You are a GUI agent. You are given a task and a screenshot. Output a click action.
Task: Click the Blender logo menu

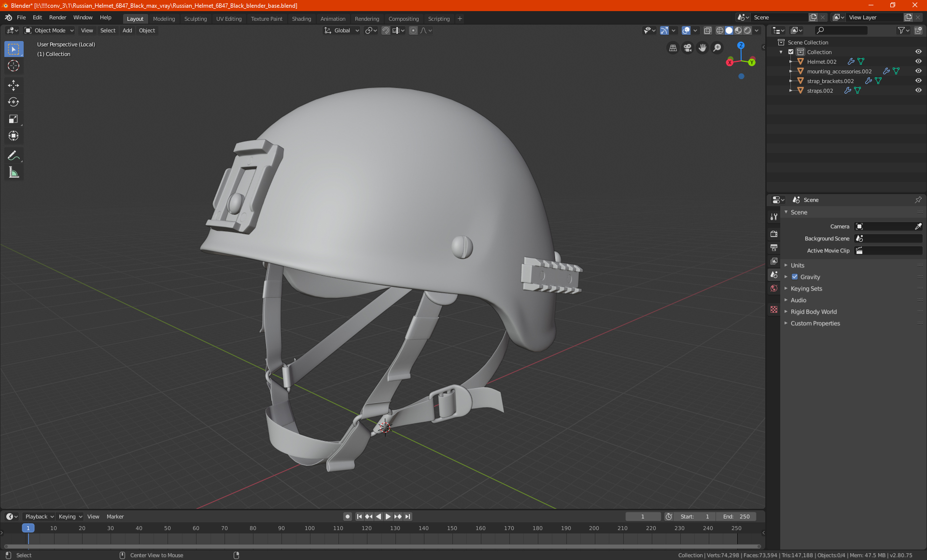9,17
